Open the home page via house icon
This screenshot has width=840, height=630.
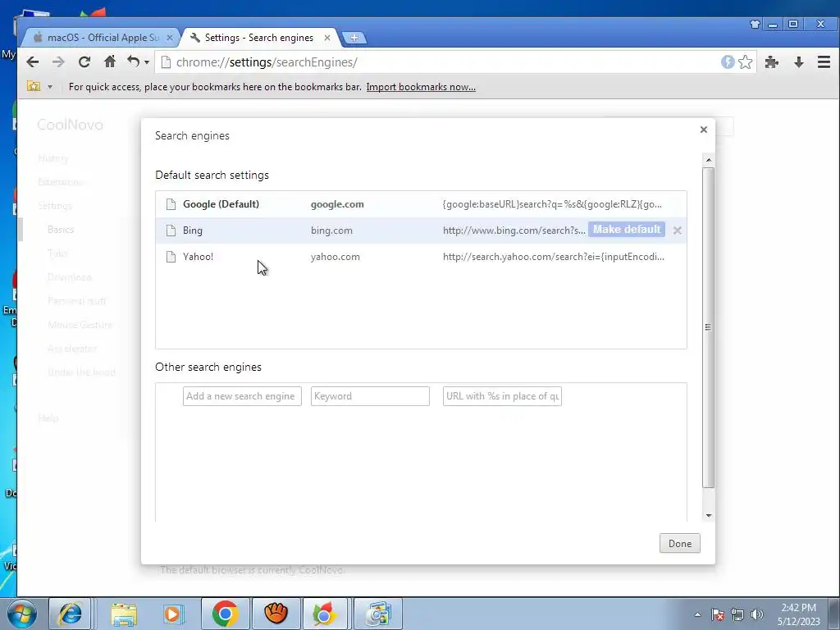(110, 62)
